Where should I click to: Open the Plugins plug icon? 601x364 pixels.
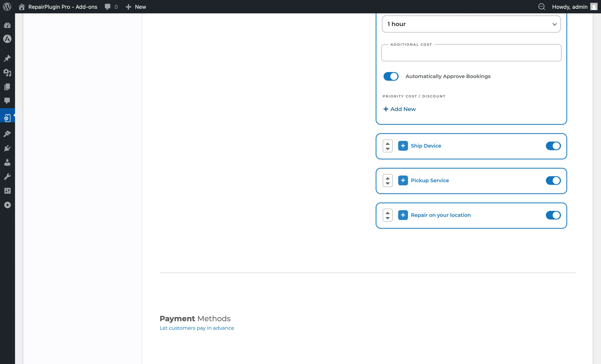(7, 148)
